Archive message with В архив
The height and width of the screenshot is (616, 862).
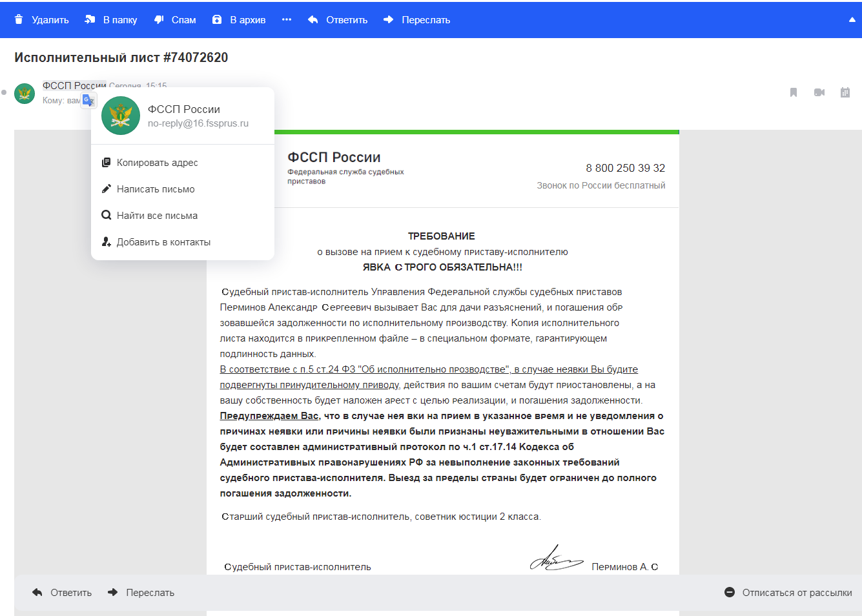pos(239,20)
